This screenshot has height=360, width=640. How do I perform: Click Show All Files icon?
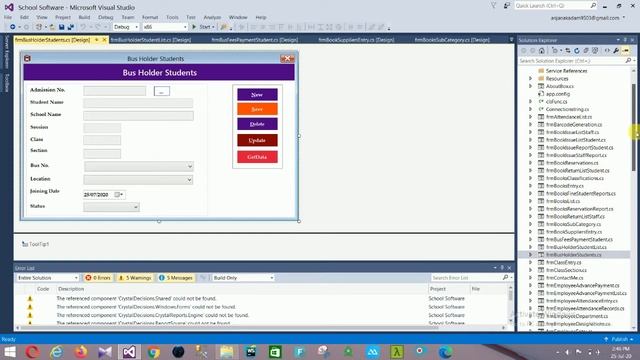point(595,51)
